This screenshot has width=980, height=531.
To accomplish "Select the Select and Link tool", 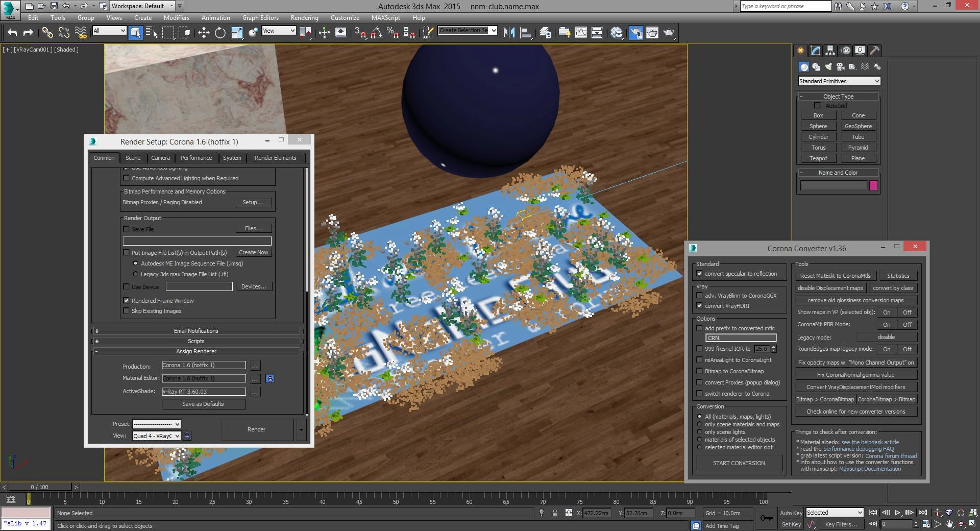I will coord(47,33).
